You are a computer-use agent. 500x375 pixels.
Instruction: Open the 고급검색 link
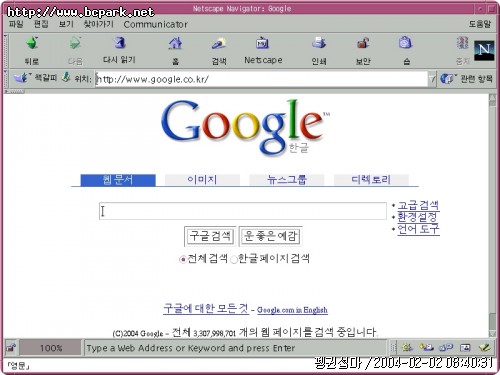418,205
